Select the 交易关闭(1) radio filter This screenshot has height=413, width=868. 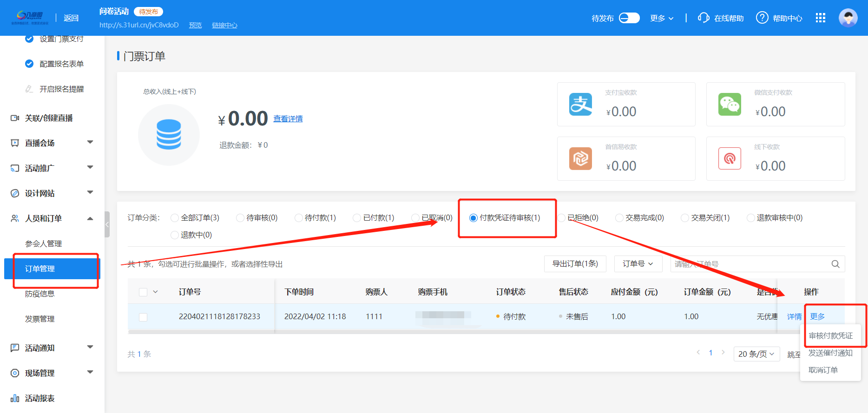point(685,218)
